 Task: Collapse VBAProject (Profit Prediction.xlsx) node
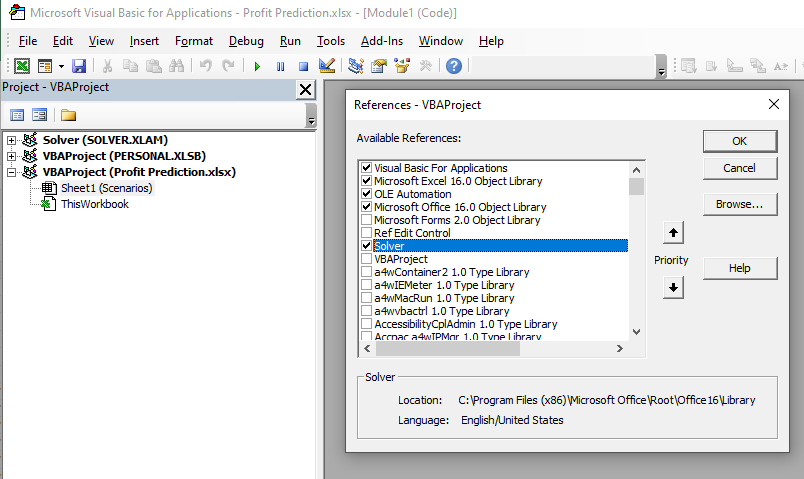[x=12, y=172]
